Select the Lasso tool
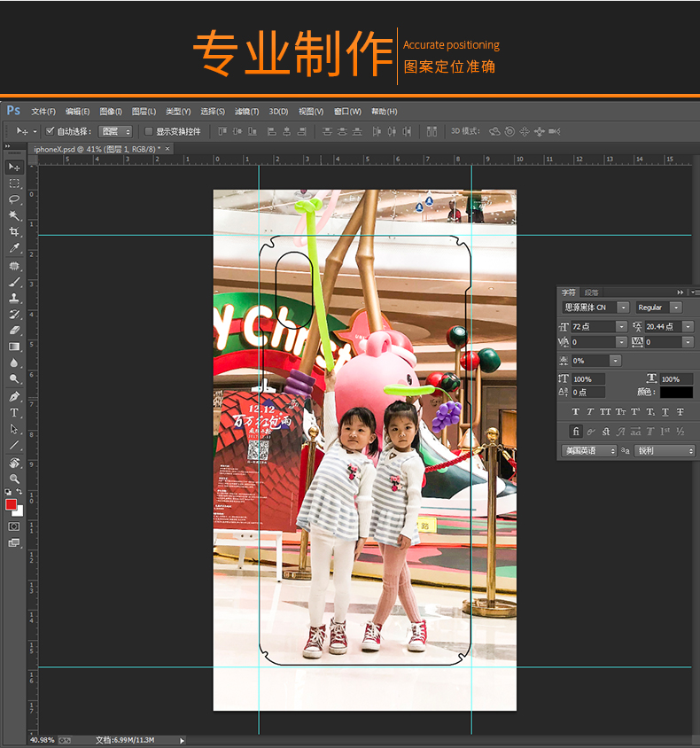Viewport: 700px width, 748px height. pyautogui.click(x=14, y=199)
